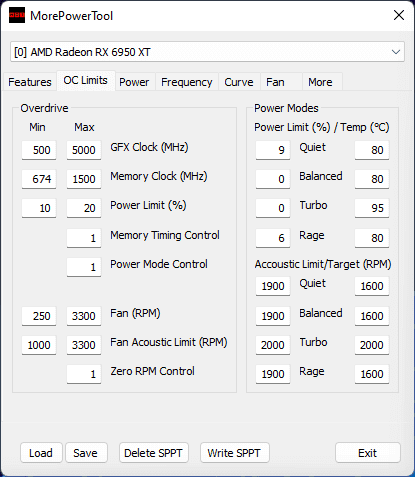Edit the Turbo power limit percent field
This screenshot has width=415, height=477.
[x=273, y=208]
